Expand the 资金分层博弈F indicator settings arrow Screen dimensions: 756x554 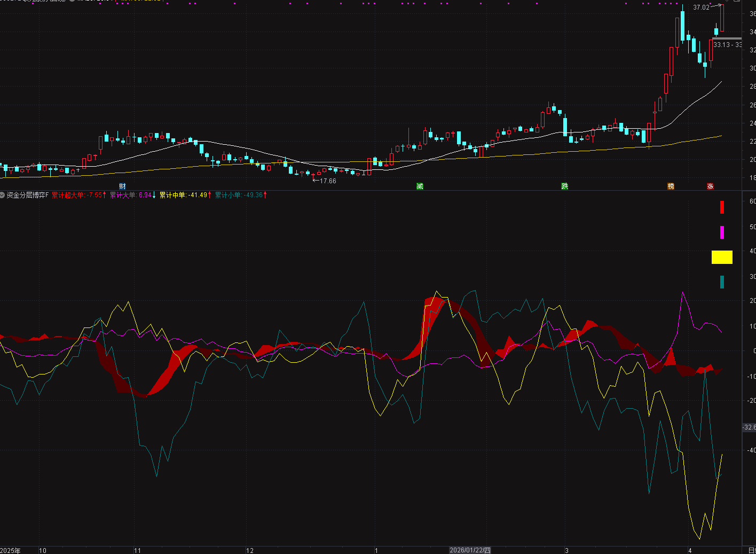point(3,195)
